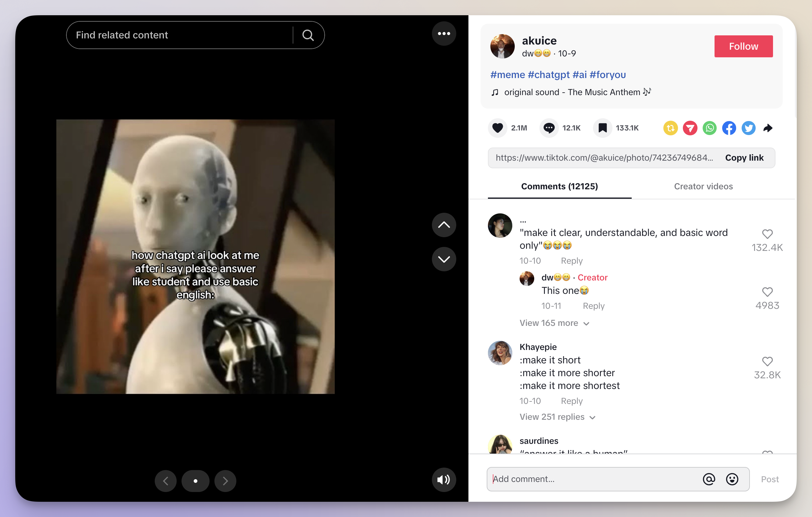
Task: Bookmark the post to favorites
Action: pyautogui.click(x=602, y=128)
